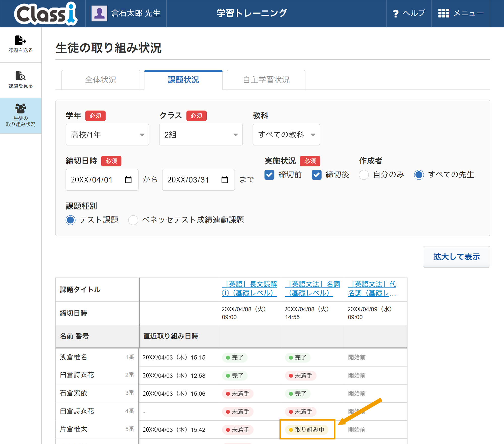Open 課題を送る from the sidebar
This screenshot has height=444, width=504.
pyautogui.click(x=21, y=44)
